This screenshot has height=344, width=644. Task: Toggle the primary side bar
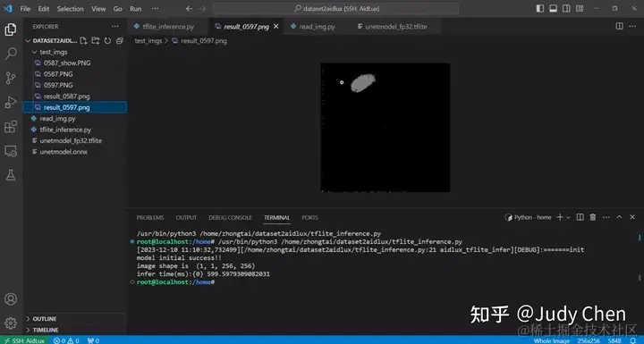(540, 8)
